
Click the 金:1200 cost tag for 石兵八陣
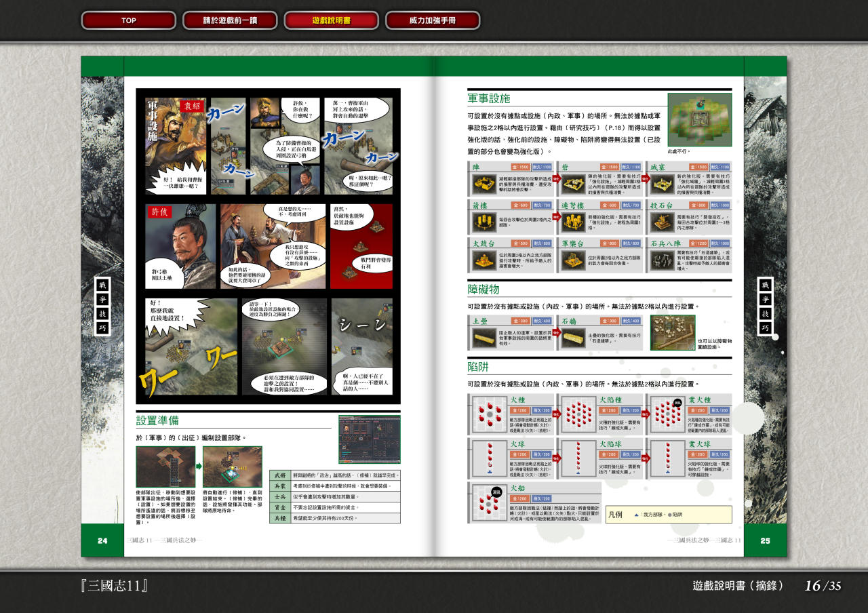click(699, 243)
